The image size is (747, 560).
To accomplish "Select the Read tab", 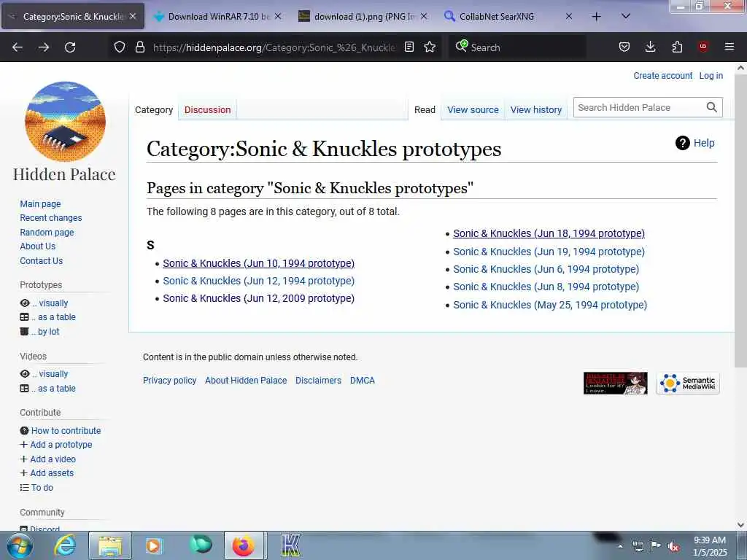I will point(425,109).
